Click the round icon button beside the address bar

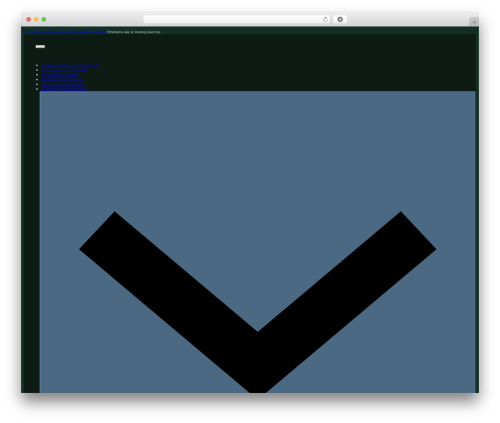tap(340, 19)
